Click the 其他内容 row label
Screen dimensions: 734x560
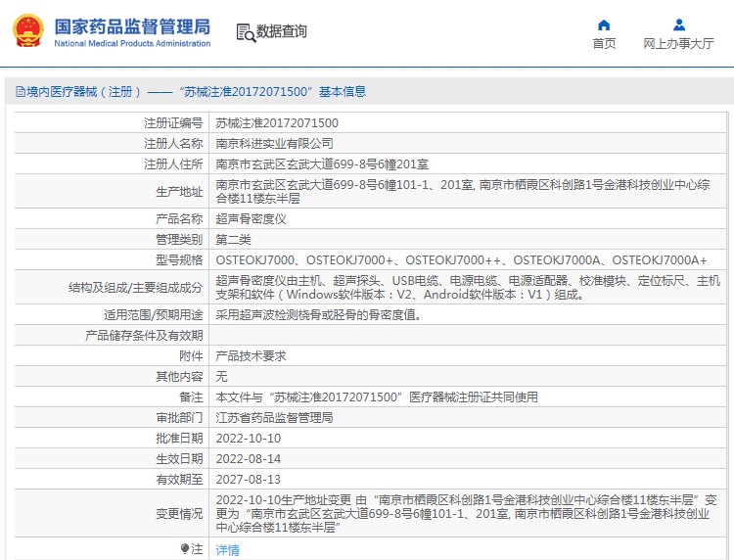pos(179,377)
